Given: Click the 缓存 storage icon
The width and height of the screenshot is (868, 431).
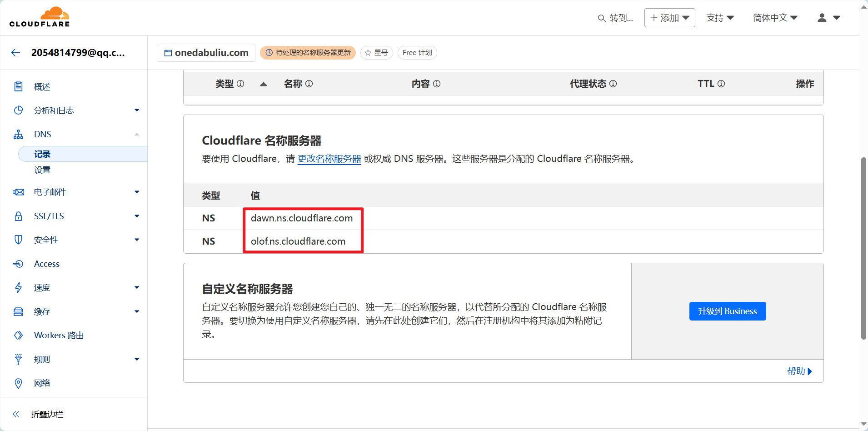Looking at the screenshot, I should pos(18,311).
